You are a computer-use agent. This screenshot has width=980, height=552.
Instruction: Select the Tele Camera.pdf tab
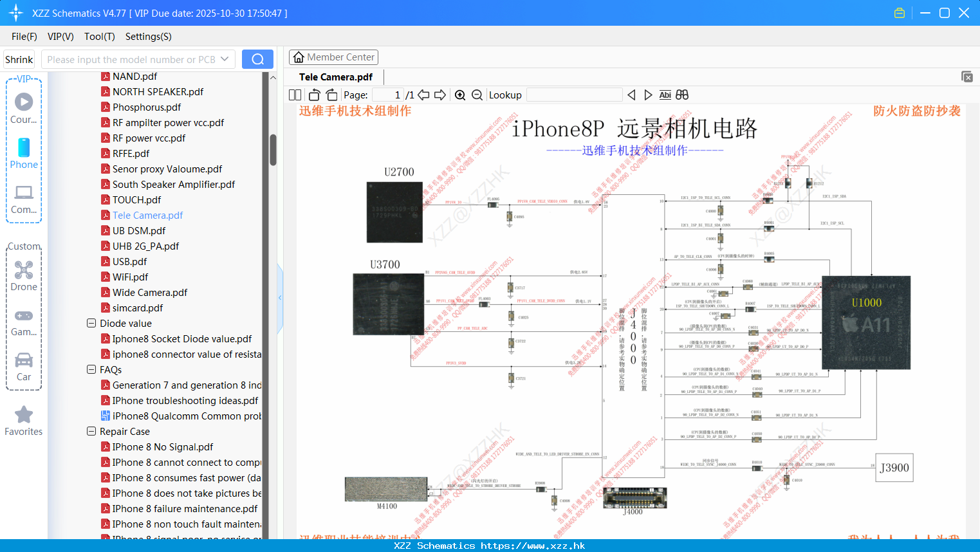click(x=336, y=77)
